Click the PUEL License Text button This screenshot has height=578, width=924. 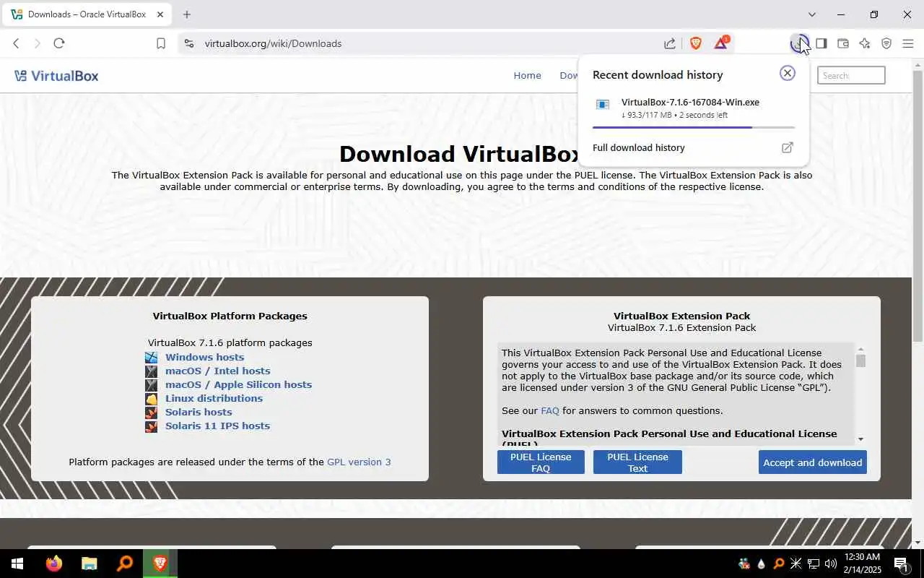[x=637, y=462]
